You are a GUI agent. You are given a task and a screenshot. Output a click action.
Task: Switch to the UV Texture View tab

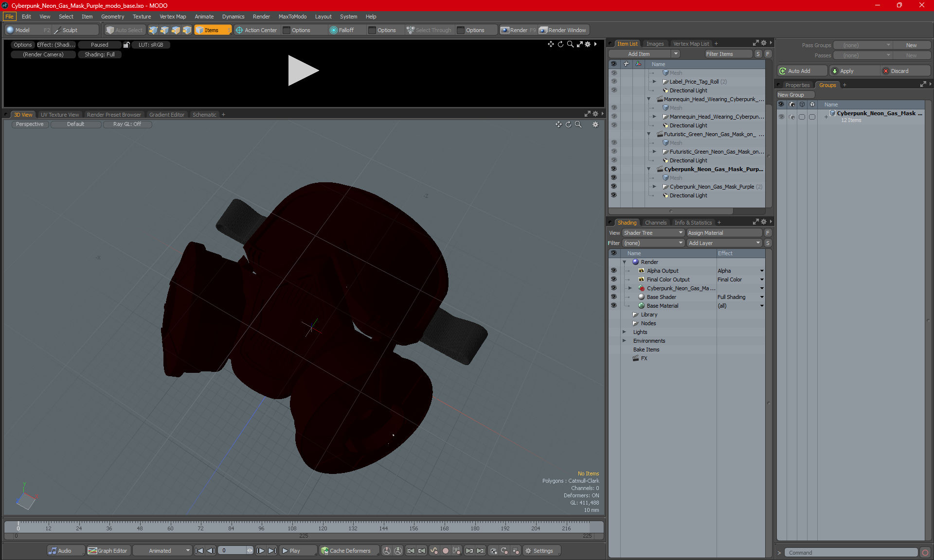59,115
